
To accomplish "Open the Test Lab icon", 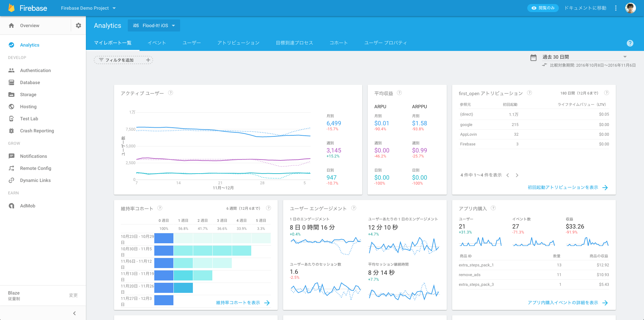I will tap(11, 119).
